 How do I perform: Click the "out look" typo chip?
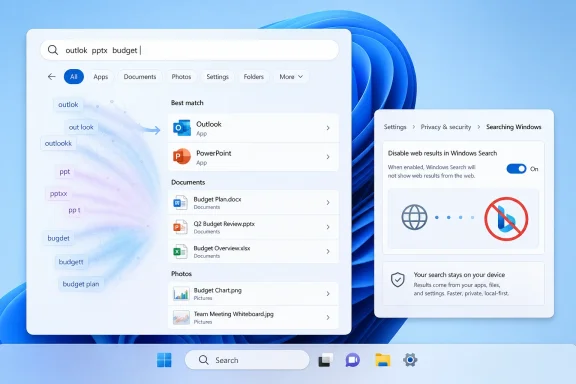tap(81, 127)
